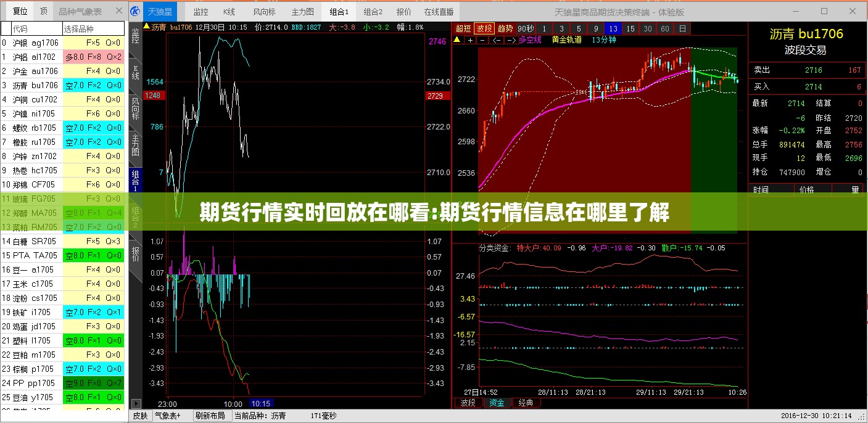Select 棕榈 p1705 row
Viewport: 868px width, 423px height.
pyautogui.click(x=62, y=369)
